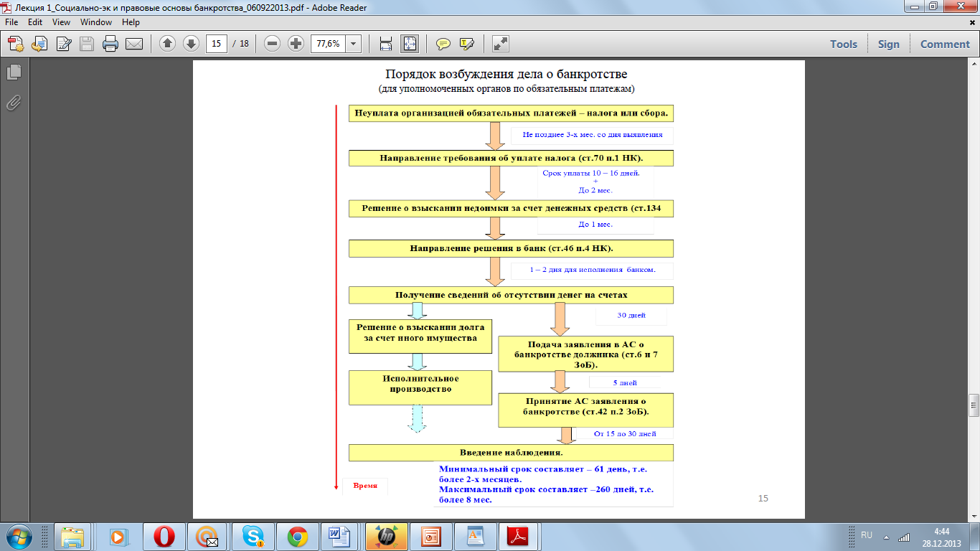Open the View menu
980x551 pixels.
point(61,22)
